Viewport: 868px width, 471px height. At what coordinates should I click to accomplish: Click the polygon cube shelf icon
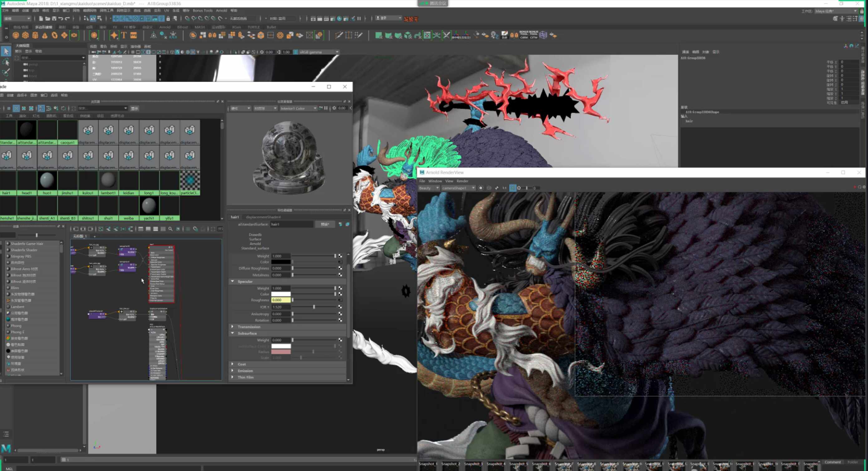point(25,35)
